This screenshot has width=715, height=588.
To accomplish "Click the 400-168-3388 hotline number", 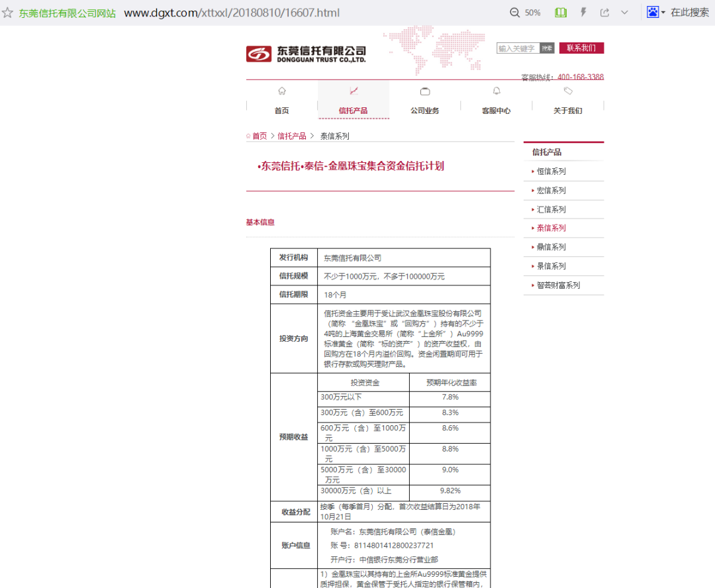I will click(581, 77).
